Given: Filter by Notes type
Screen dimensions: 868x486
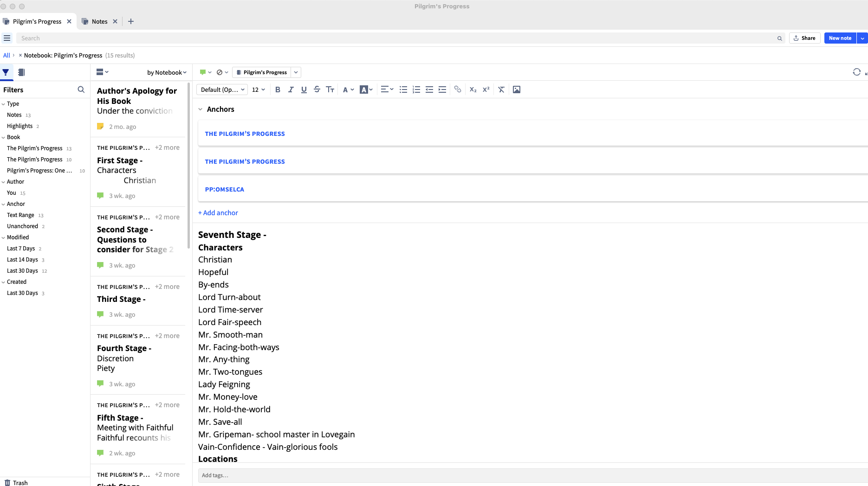Looking at the screenshot, I should (x=14, y=115).
